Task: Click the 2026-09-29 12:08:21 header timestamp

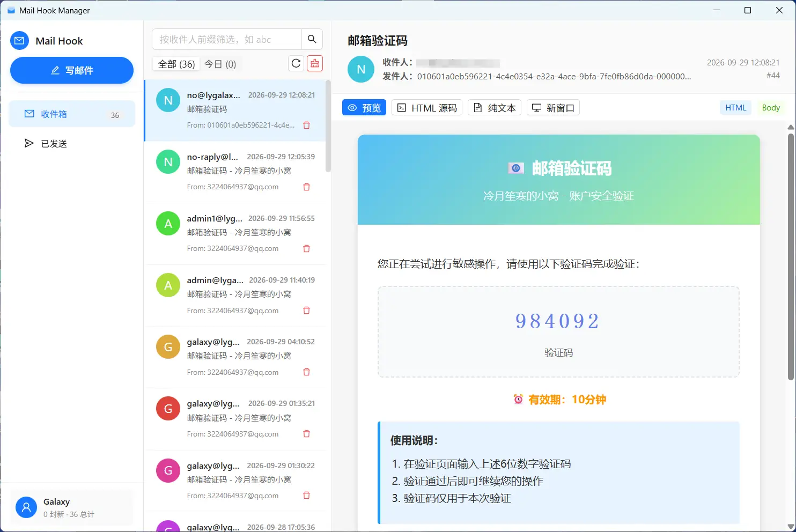Action: click(x=743, y=63)
